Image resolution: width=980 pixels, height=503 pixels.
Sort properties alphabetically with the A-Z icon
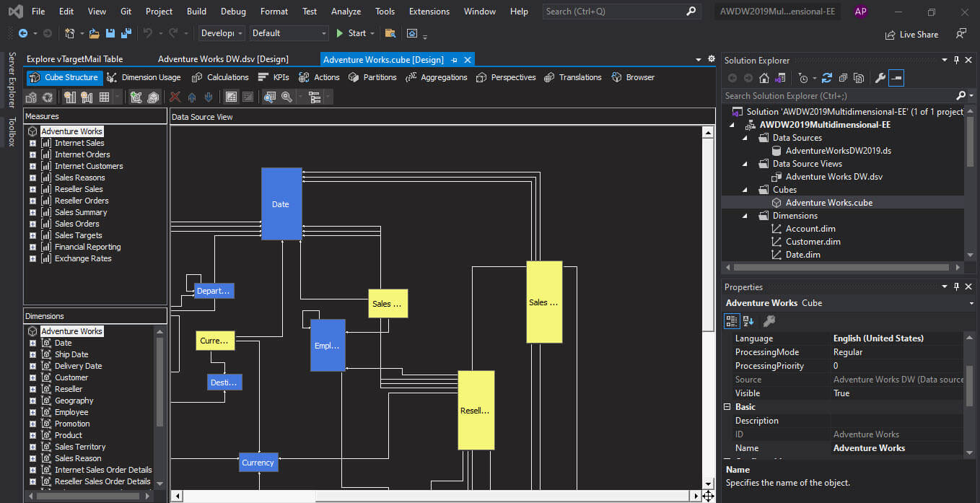tap(748, 321)
